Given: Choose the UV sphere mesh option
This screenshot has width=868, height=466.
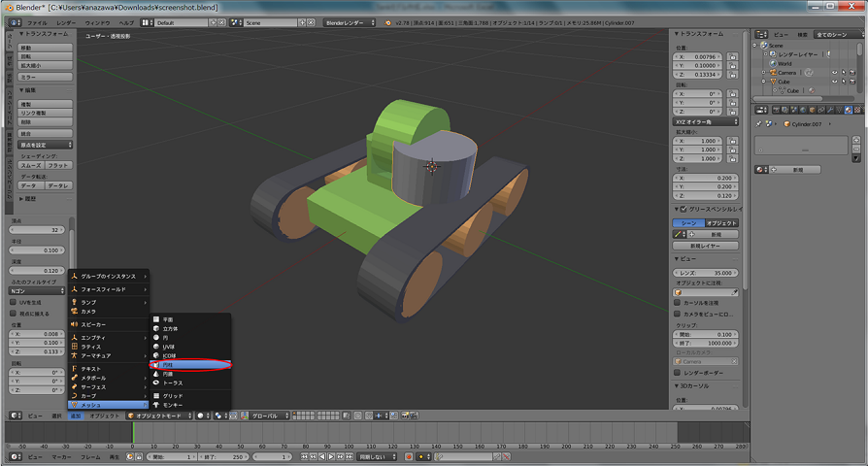Looking at the screenshot, I should click(x=169, y=347).
